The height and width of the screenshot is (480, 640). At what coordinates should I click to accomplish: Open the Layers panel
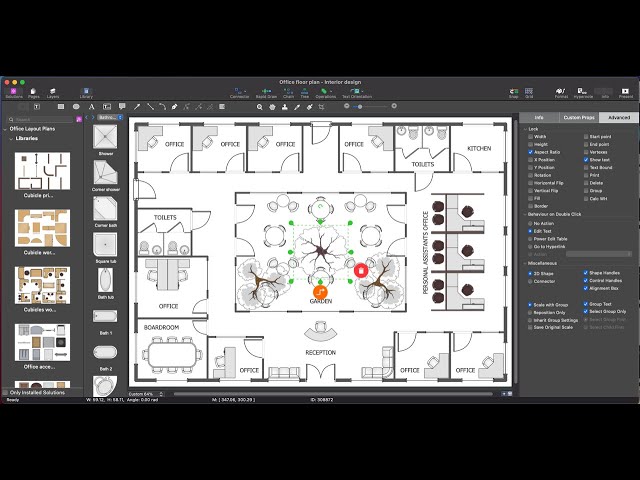coord(53,93)
